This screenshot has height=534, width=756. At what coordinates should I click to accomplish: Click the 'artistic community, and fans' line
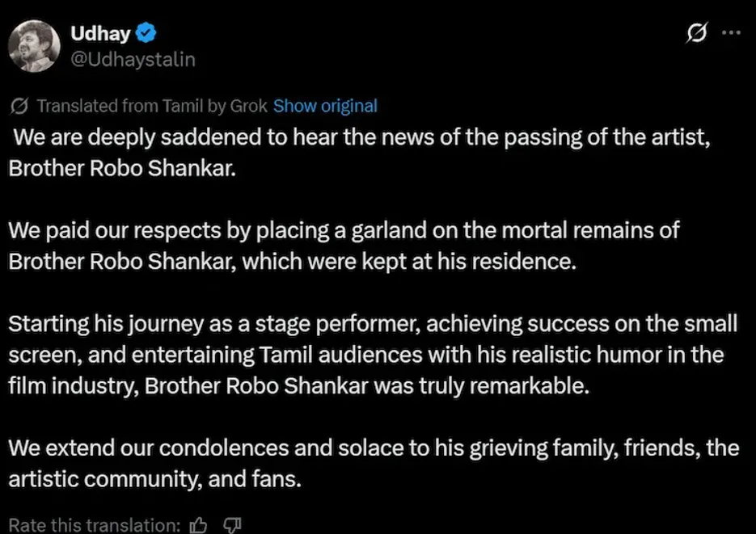point(154,478)
